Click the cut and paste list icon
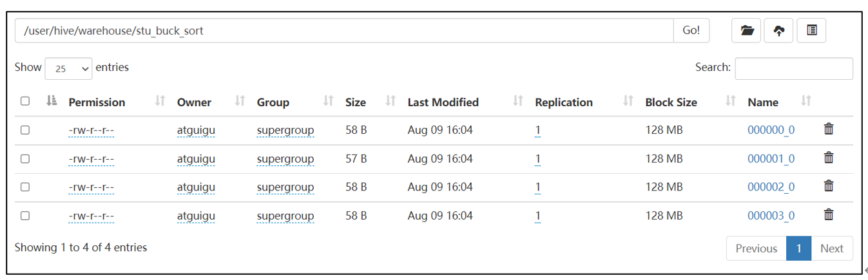 [x=811, y=30]
